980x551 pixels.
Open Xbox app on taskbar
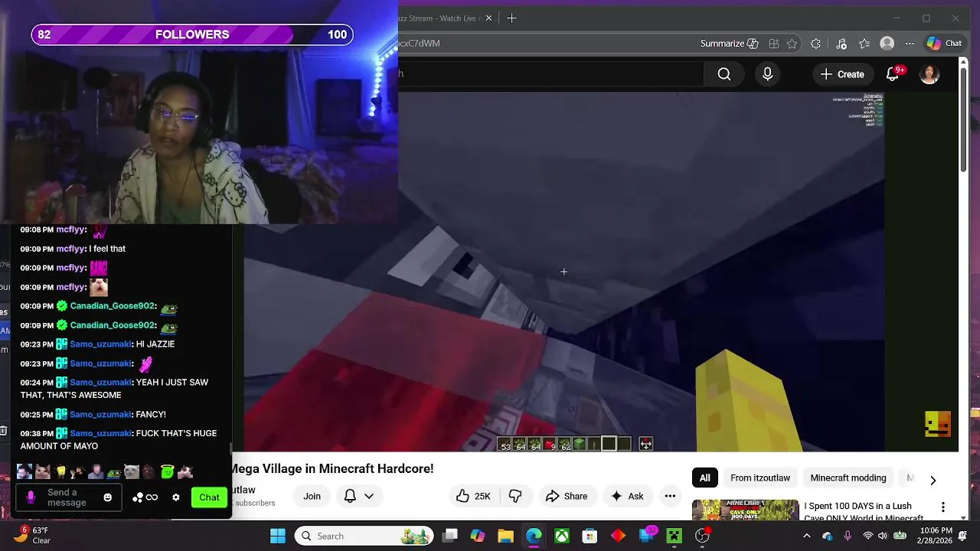coord(562,536)
